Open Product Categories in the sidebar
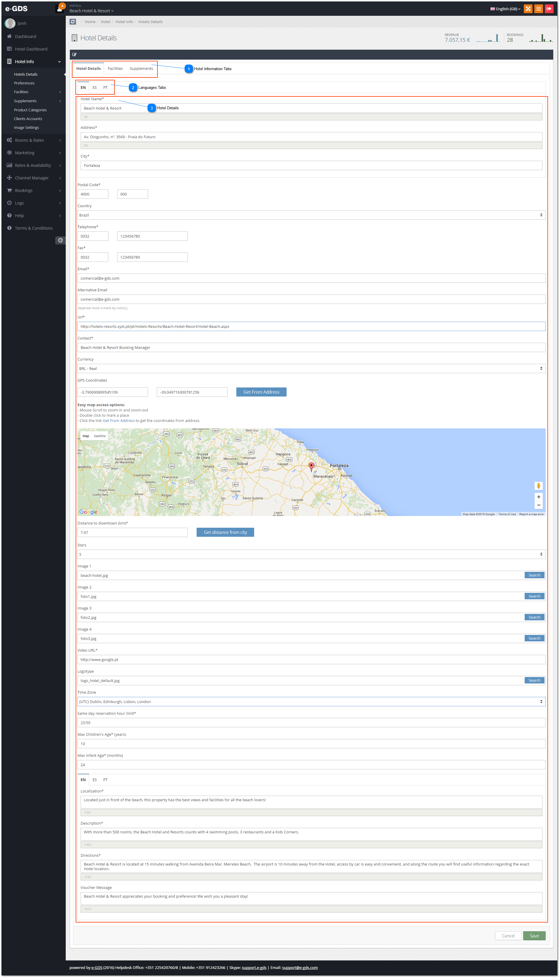The image size is (560, 978). click(x=30, y=110)
